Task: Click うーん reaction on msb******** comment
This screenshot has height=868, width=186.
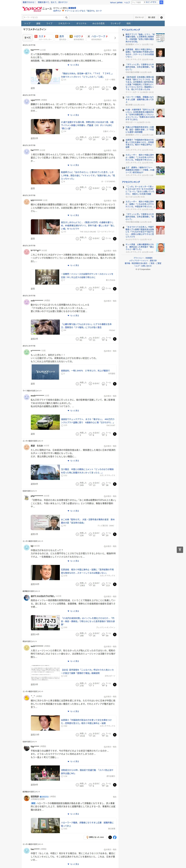Action: [x=107, y=434]
